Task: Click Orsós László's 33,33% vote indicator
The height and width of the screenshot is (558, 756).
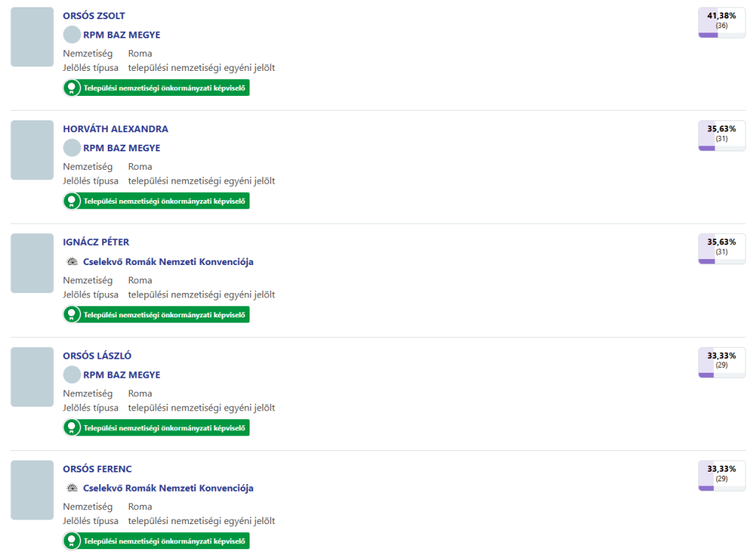Action: pyautogui.click(x=721, y=362)
